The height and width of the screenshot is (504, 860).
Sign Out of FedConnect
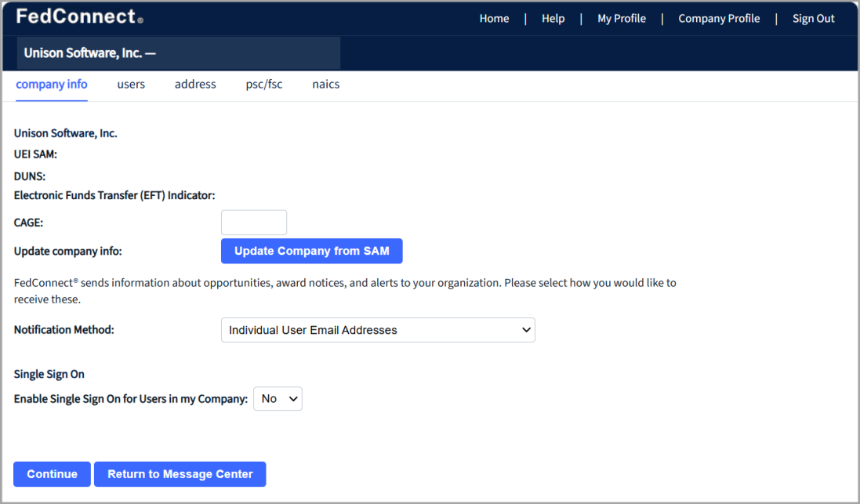tap(814, 19)
